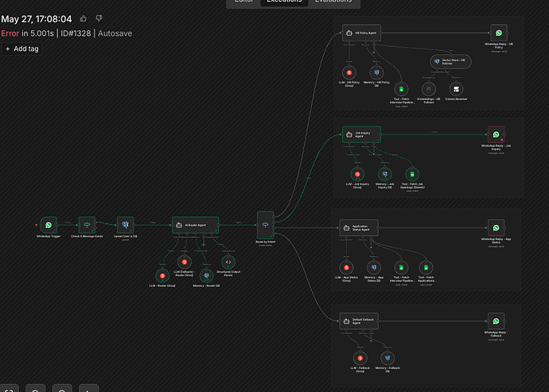Select the WhatsApp Reply - Fallback node
The image size is (549, 392).
pyautogui.click(x=496, y=321)
